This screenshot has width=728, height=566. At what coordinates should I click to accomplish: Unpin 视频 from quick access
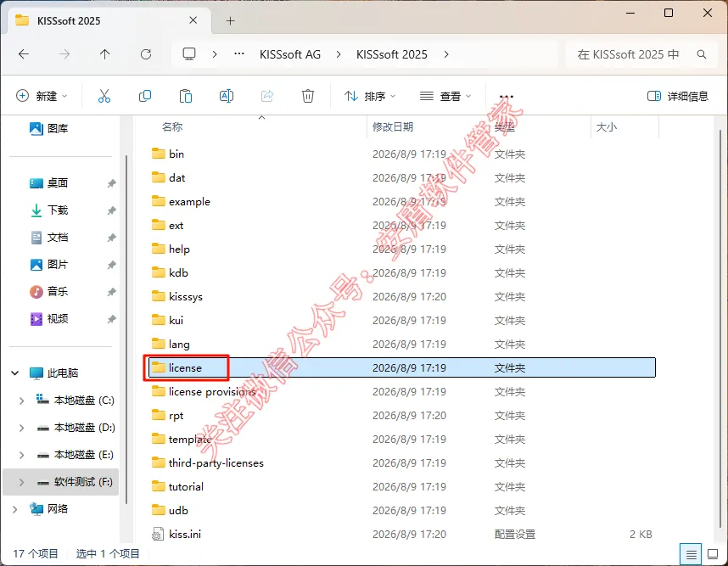click(111, 319)
